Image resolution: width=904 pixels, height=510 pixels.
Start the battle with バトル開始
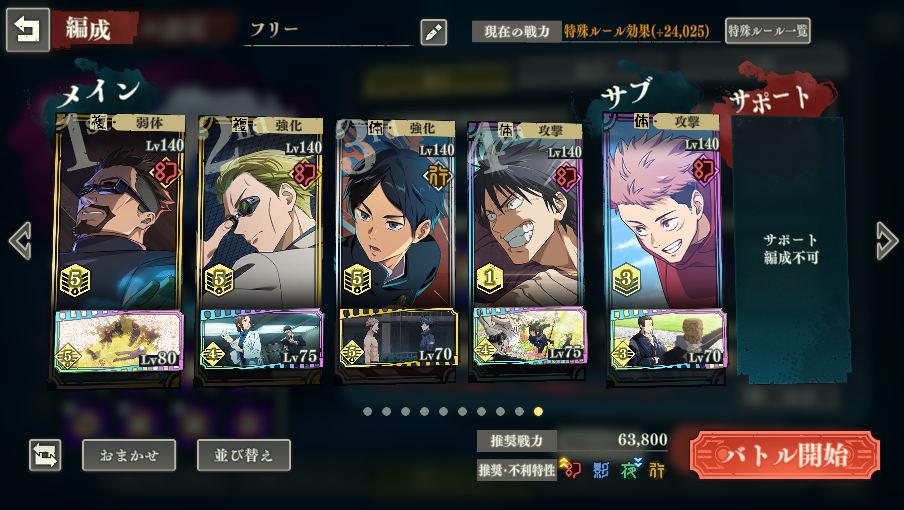[785, 455]
